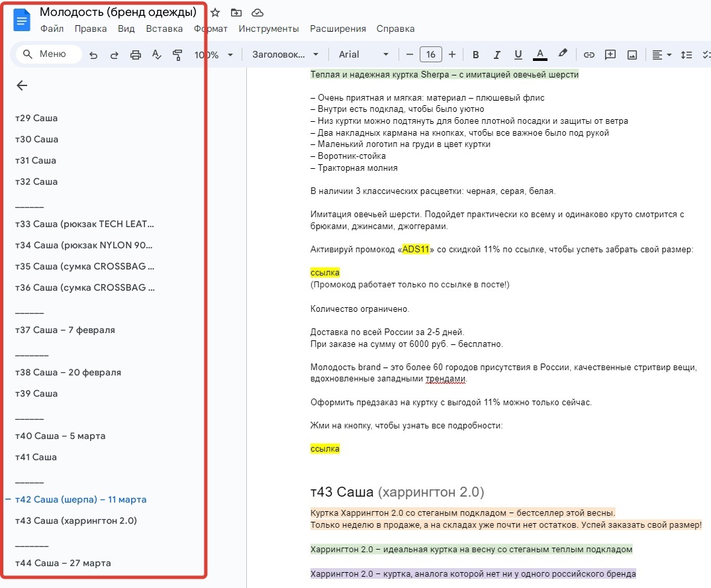Screen dimensions: 711x588
Task: Move document using the folder icon
Action: pos(236,13)
